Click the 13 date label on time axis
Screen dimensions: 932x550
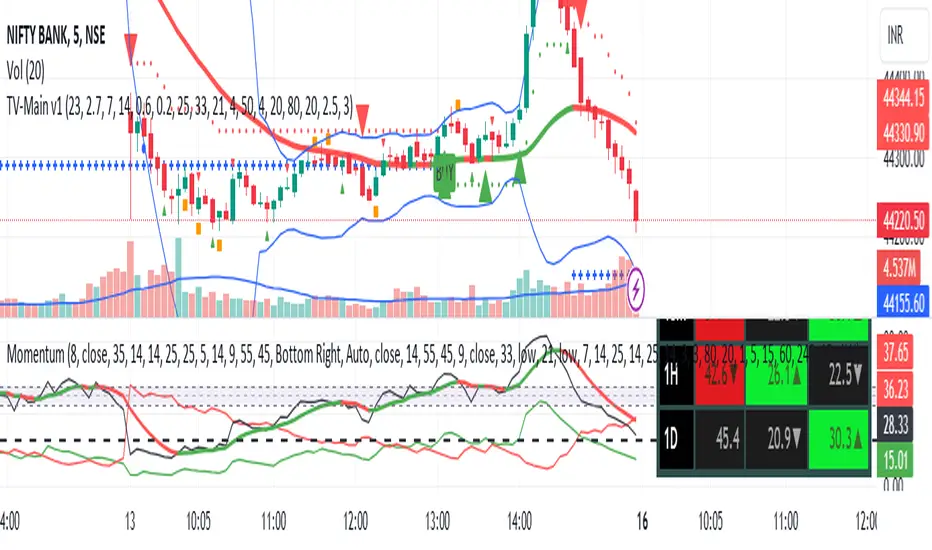tap(130, 521)
